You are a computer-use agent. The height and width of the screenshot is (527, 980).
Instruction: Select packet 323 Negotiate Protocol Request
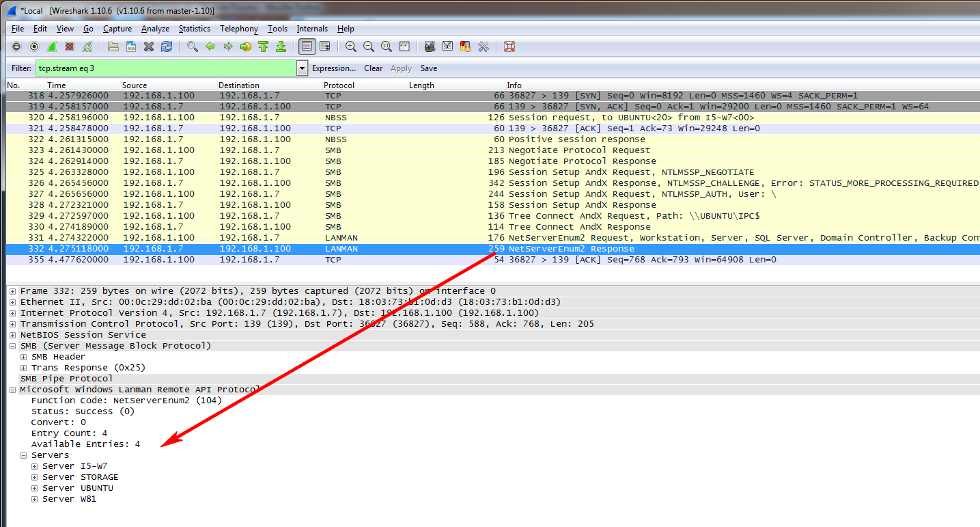(x=492, y=150)
